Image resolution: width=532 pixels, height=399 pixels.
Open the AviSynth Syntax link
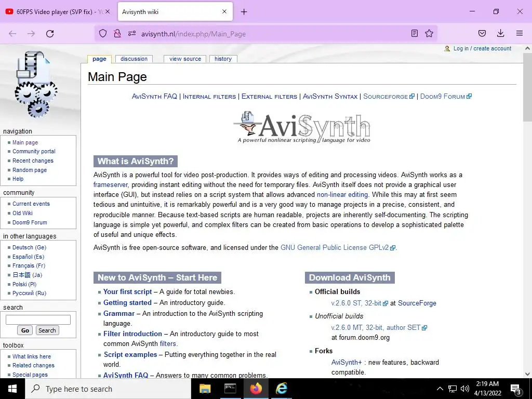coord(330,96)
